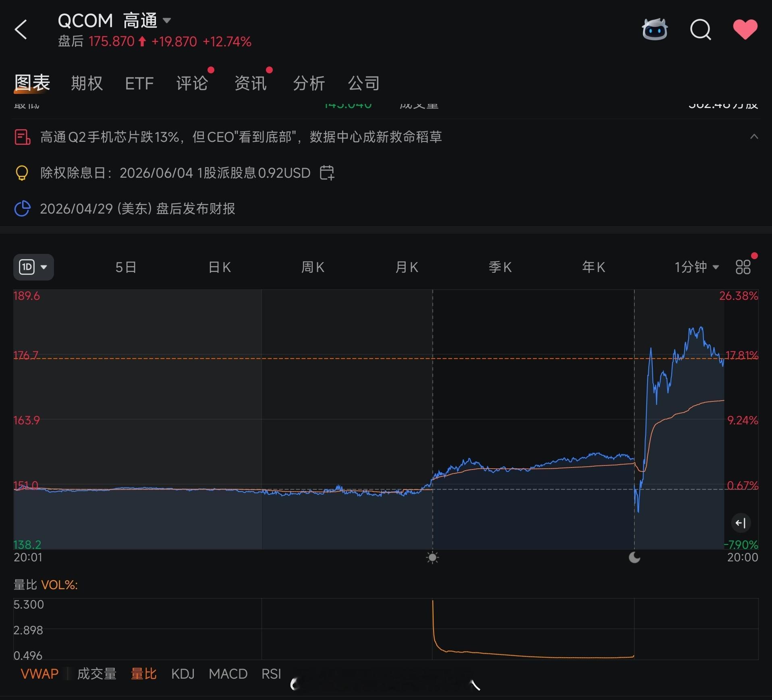This screenshot has height=700, width=772.
Task: Toggle the MACD indicator
Action: click(228, 674)
